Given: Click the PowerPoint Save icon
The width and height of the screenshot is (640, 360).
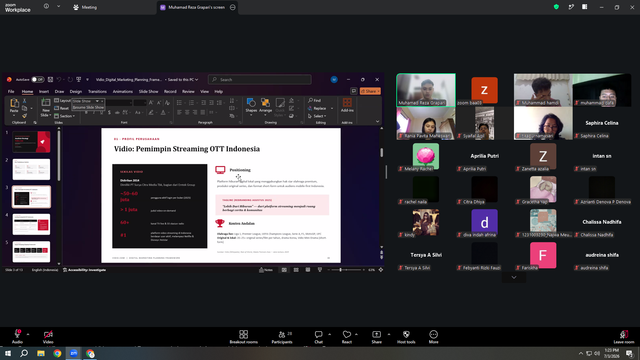Looking at the screenshot, I should [x=50, y=80].
